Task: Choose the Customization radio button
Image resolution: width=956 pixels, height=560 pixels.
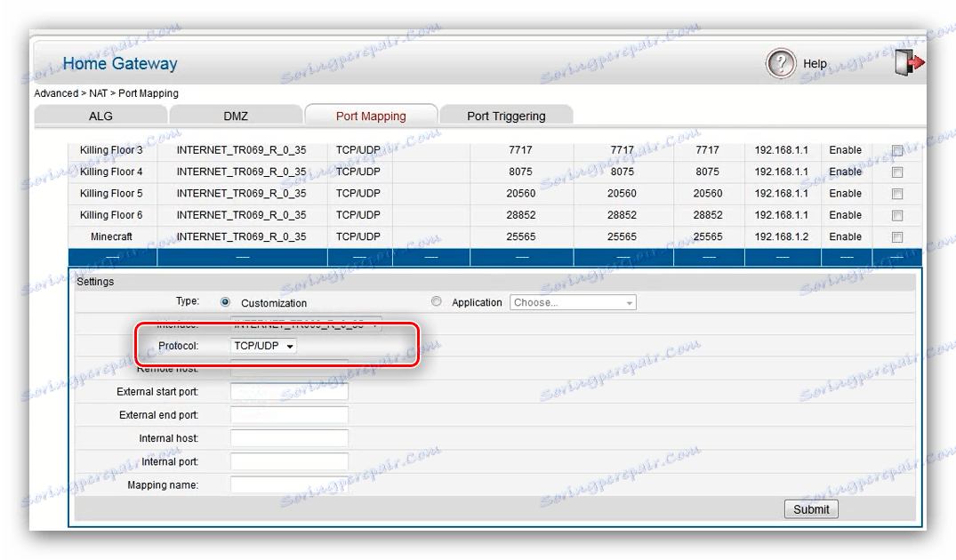Action: 226,302
